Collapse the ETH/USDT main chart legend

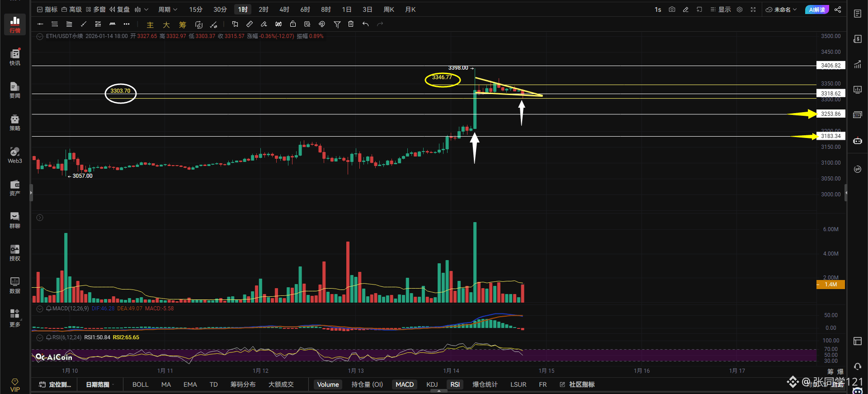coord(40,37)
